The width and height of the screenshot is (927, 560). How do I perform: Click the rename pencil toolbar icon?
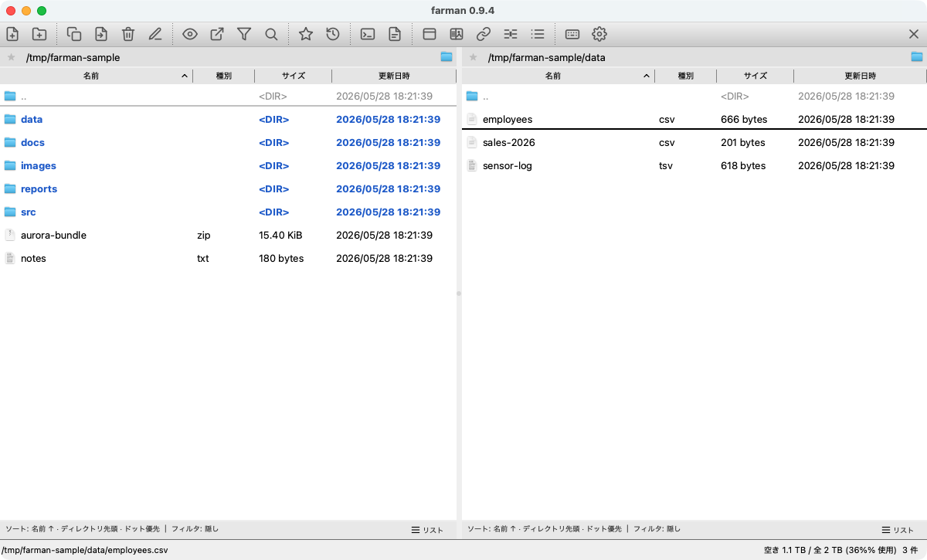(x=155, y=34)
